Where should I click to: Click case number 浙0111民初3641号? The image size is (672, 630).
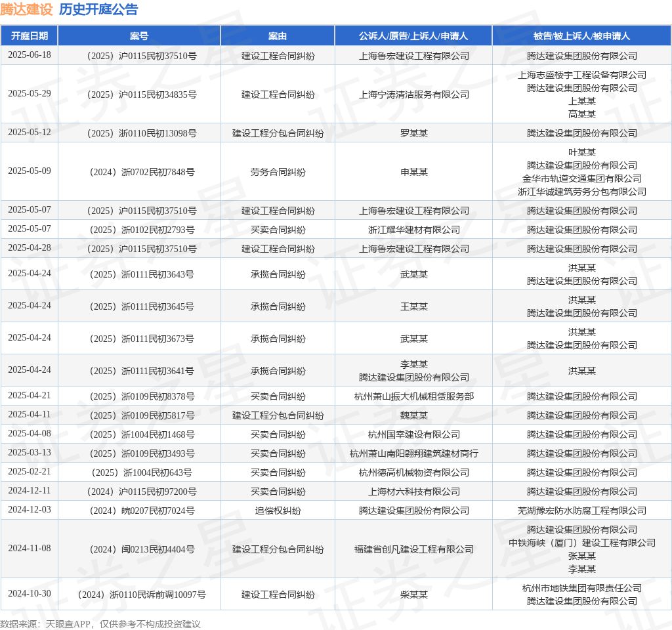(142, 371)
